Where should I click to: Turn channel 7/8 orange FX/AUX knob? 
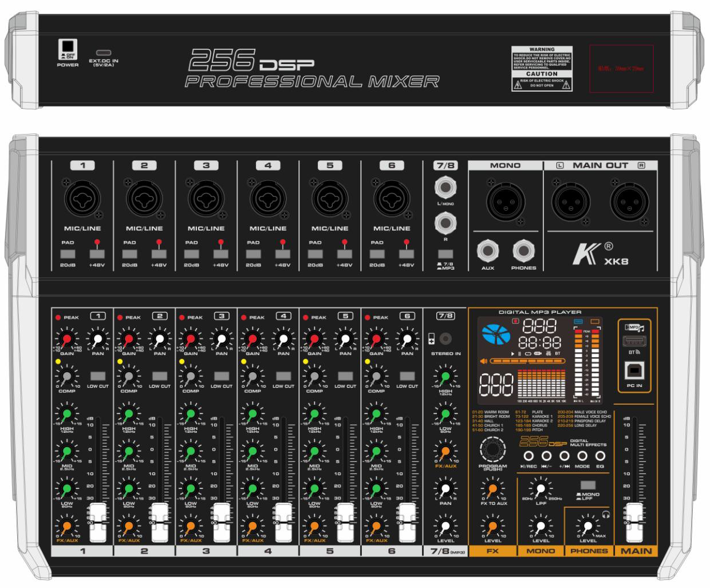[x=445, y=452]
